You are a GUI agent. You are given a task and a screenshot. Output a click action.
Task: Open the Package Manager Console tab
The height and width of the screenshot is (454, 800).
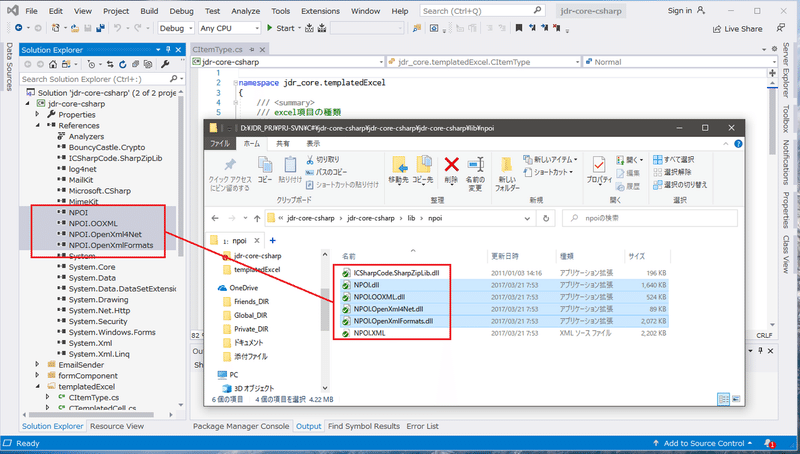(x=241, y=426)
